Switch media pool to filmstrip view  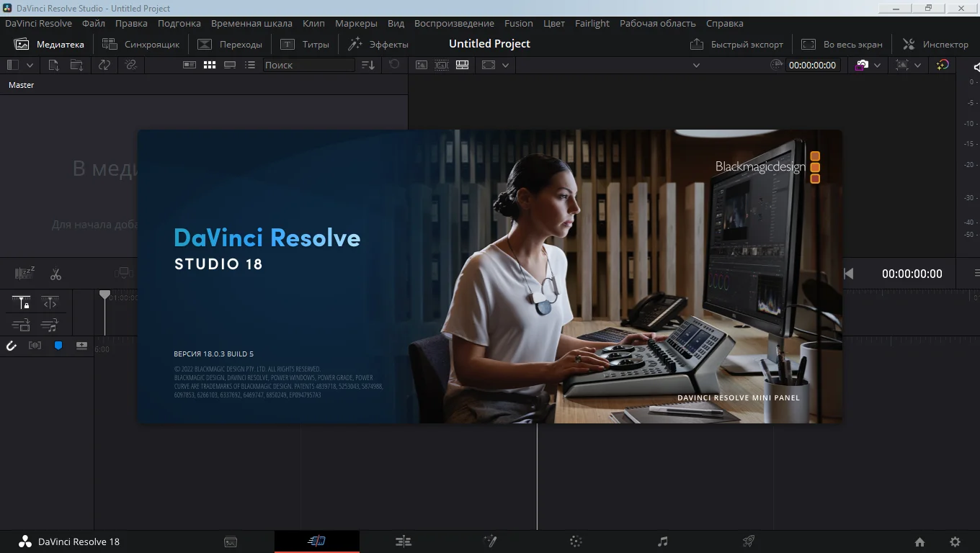coord(230,65)
